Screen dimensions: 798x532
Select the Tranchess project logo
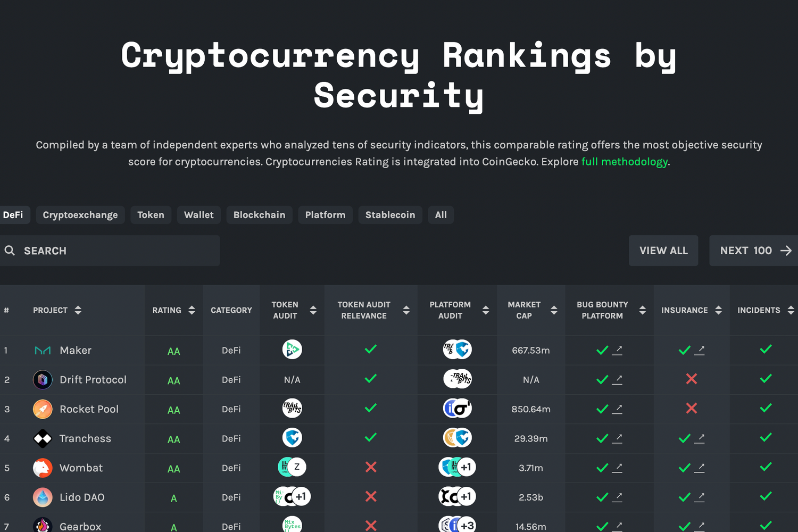[43, 438]
